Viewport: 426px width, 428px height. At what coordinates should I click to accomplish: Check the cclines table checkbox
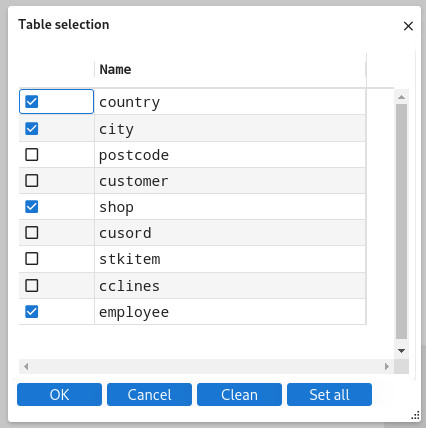[x=32, y=286]
